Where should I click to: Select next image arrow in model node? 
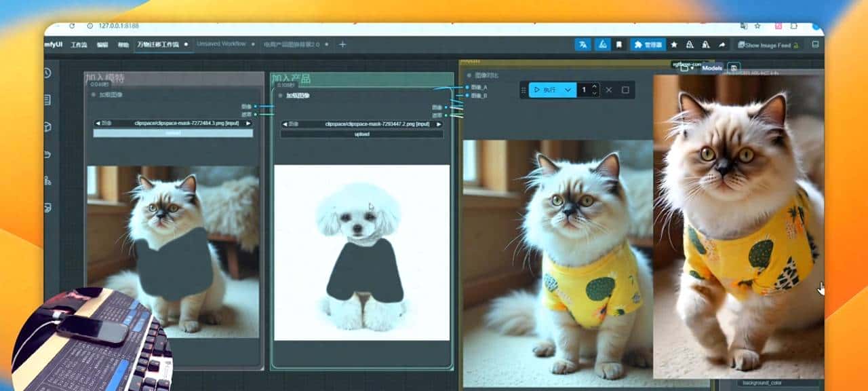coord(248,124)
